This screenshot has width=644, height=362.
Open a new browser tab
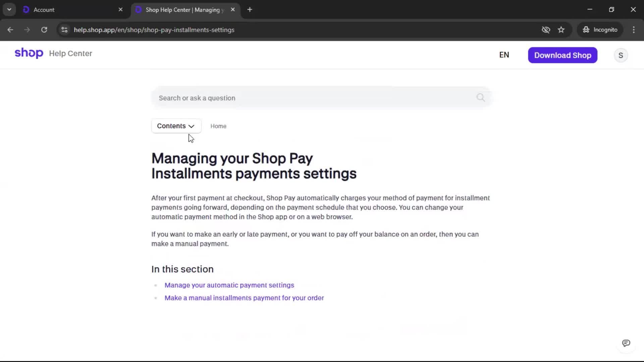pyautogui.click(x=250, y=10)
